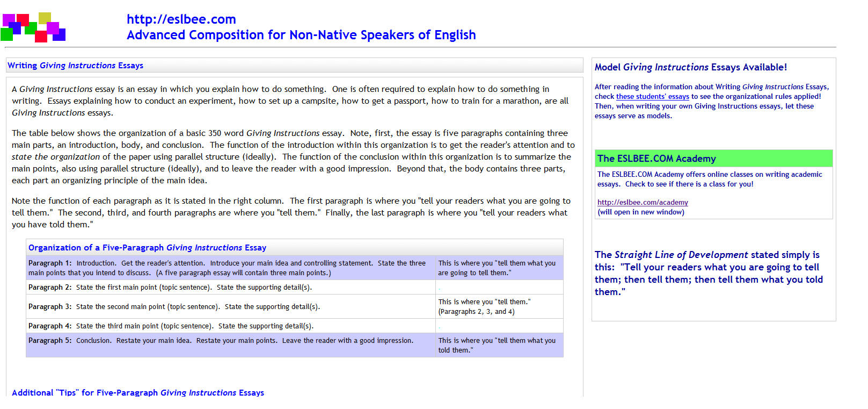The width and height of the screenshot is (868, 409).
Task: Follow the "these students' essays" link
Action: point(652,97)
